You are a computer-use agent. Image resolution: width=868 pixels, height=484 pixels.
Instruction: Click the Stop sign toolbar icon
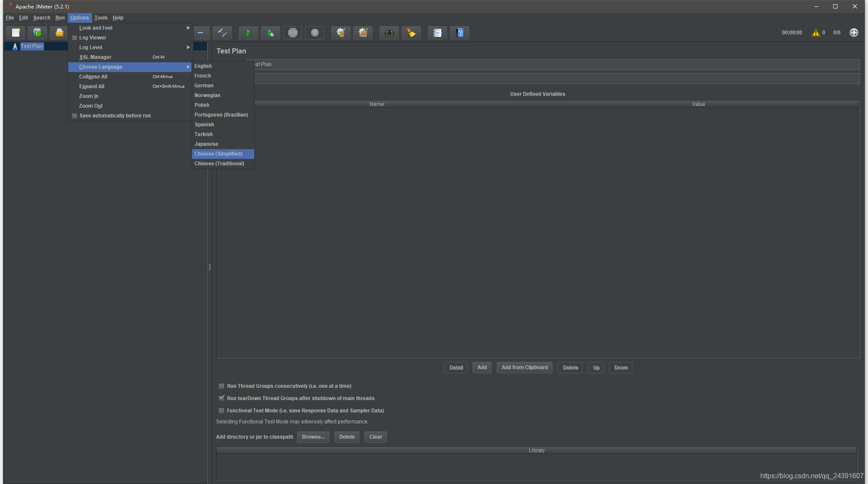(292, 33)
